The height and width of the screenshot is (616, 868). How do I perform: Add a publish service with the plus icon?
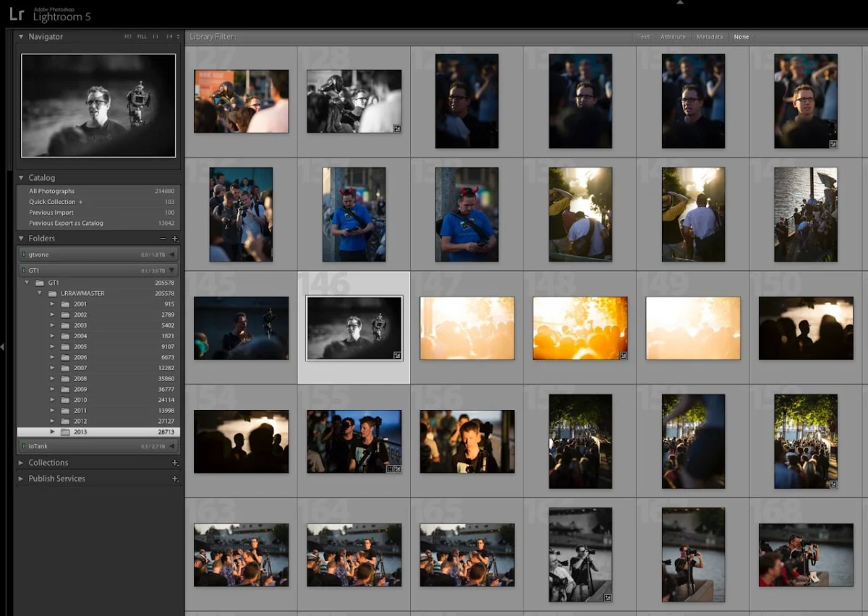[x=174, y=478]
